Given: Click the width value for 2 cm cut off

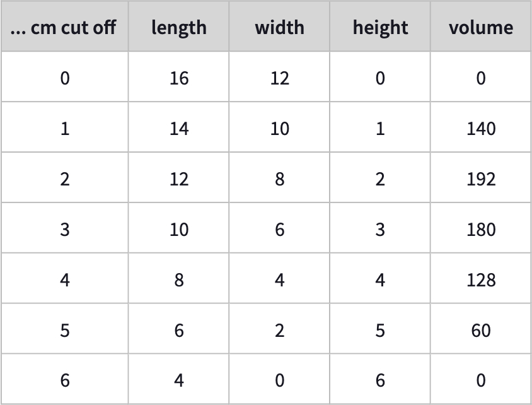Looking at the screenshot, I should coord(279,179).
